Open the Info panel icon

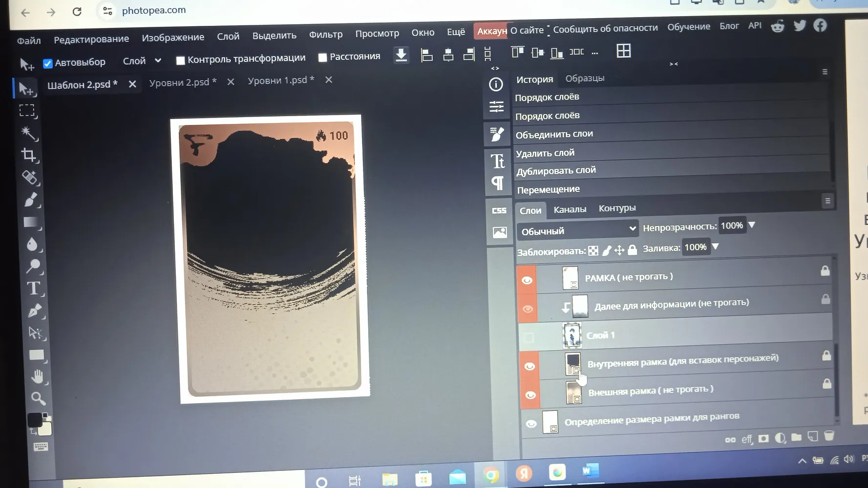pos(496,84)
